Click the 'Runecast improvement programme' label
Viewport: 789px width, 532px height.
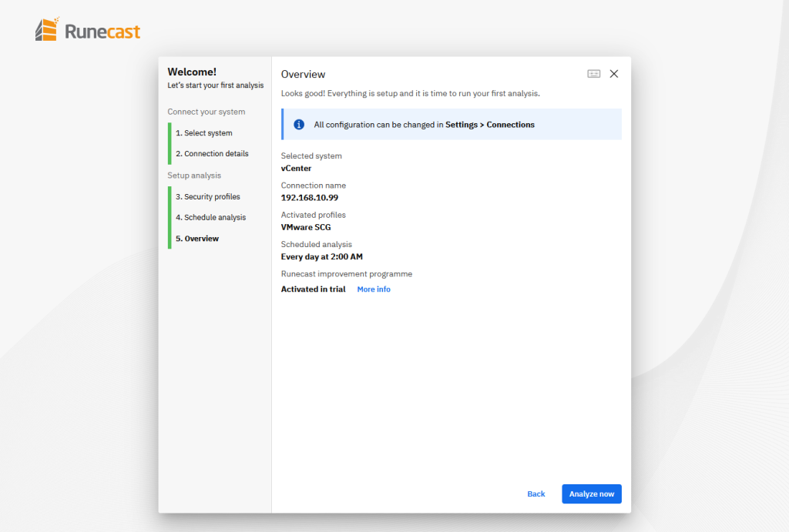click(347, 274)
